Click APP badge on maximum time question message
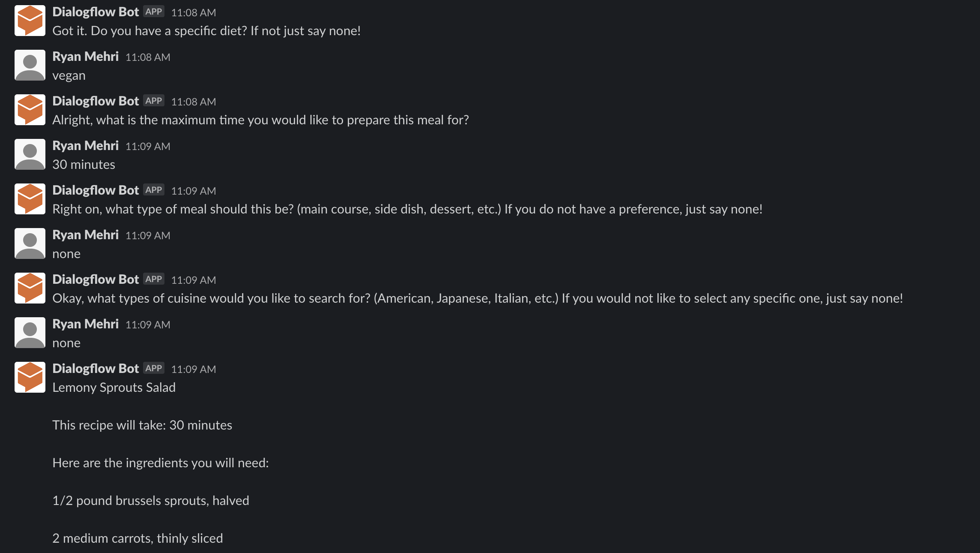The height and width of the screenshot is (553, 980). click(154, 101)
